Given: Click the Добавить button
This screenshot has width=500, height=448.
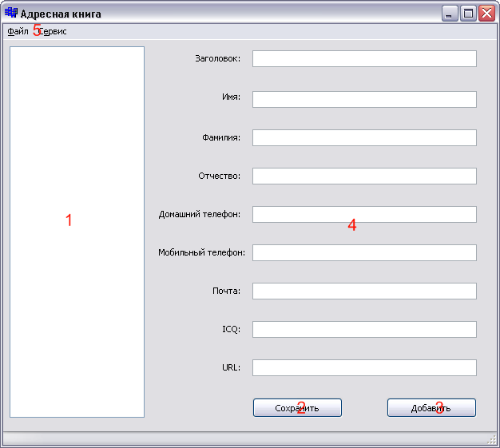Looking at the screenshot, I should click(431, 408).
